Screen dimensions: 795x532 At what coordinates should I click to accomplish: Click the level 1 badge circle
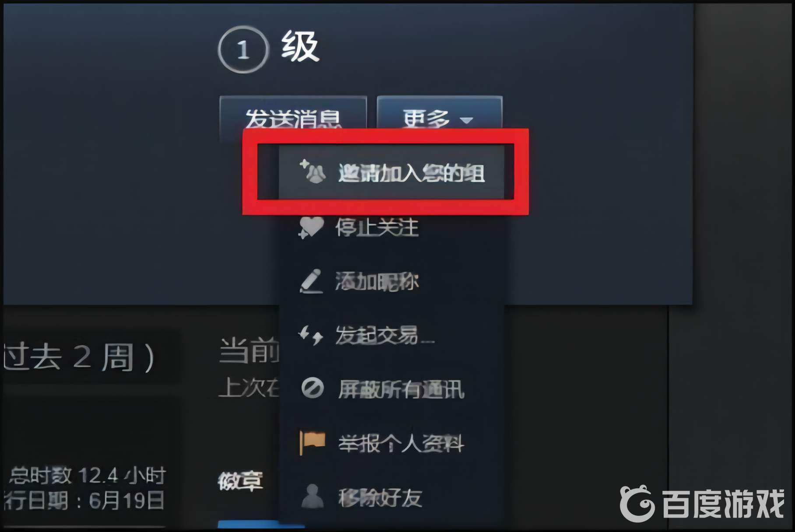pyautogui.click(x=243, y=50)
